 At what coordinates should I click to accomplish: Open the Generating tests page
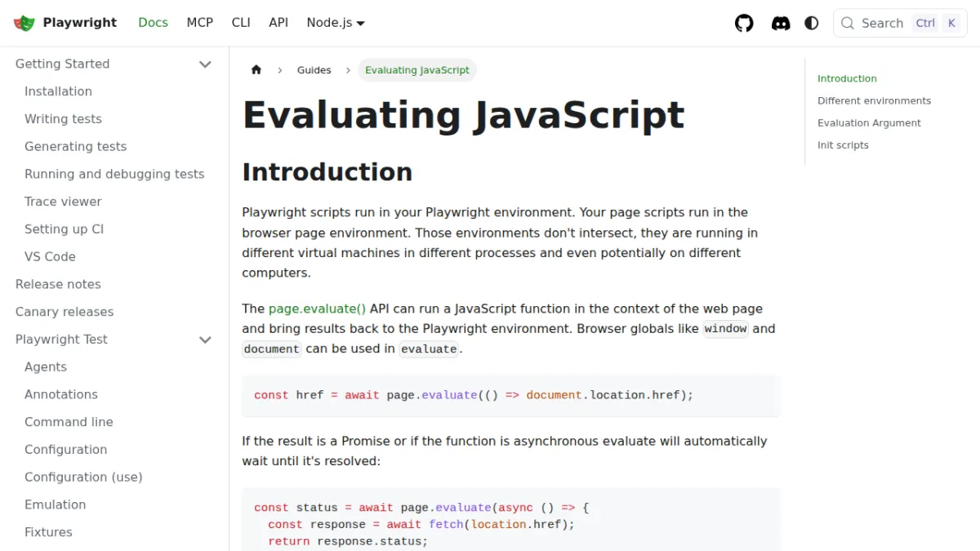[x=75, y=147]
